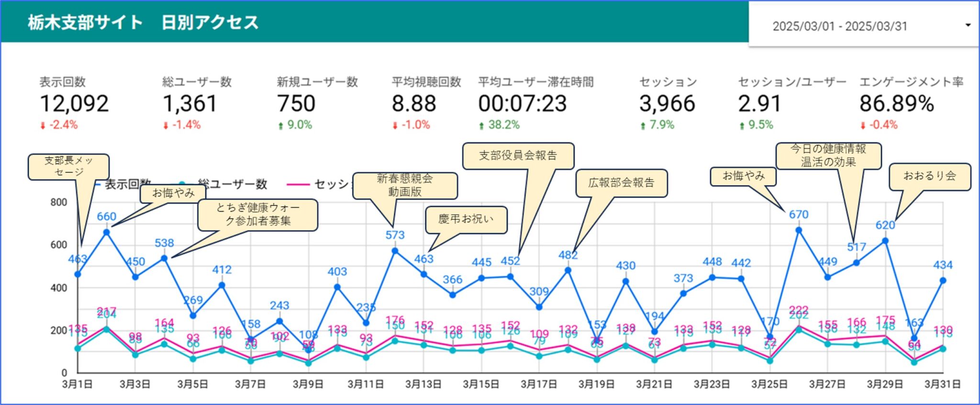
Task: Click the とちぎ健康ウォーク参加者募集 callout
Action: click(258, 214)
